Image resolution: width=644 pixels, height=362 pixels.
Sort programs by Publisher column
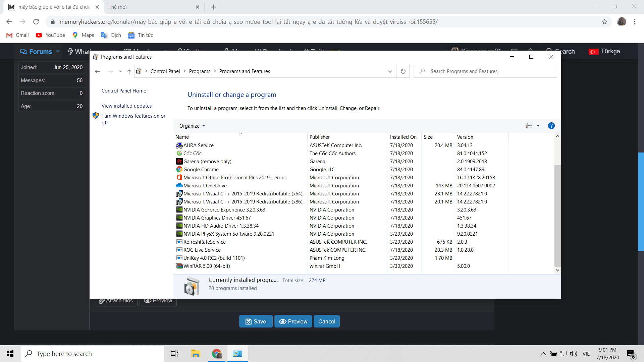tap(347, 137)
